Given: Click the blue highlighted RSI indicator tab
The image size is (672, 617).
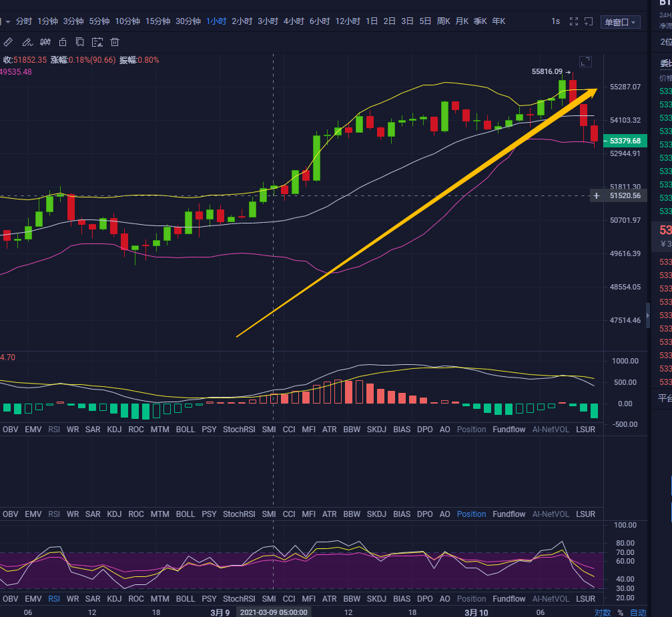Looking at the screenshot, I should (x=54, y=599).
